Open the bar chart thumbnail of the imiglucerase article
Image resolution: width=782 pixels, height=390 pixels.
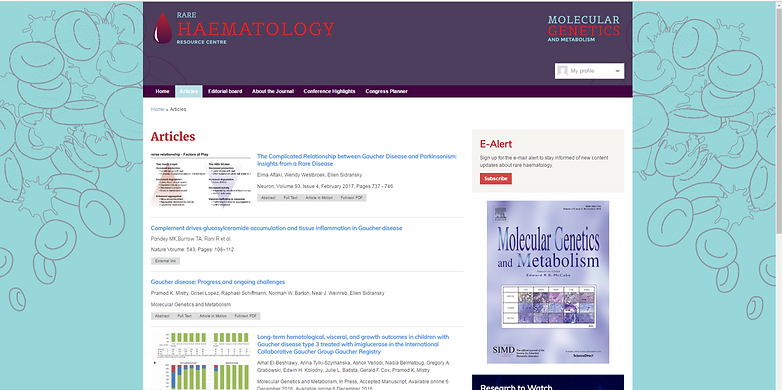click(x=200, y=361)
